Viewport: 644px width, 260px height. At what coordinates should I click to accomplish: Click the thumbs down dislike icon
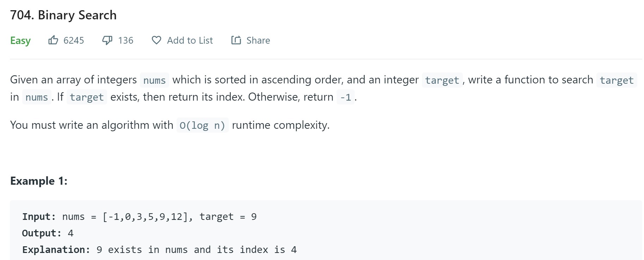[x=107, y=40]
